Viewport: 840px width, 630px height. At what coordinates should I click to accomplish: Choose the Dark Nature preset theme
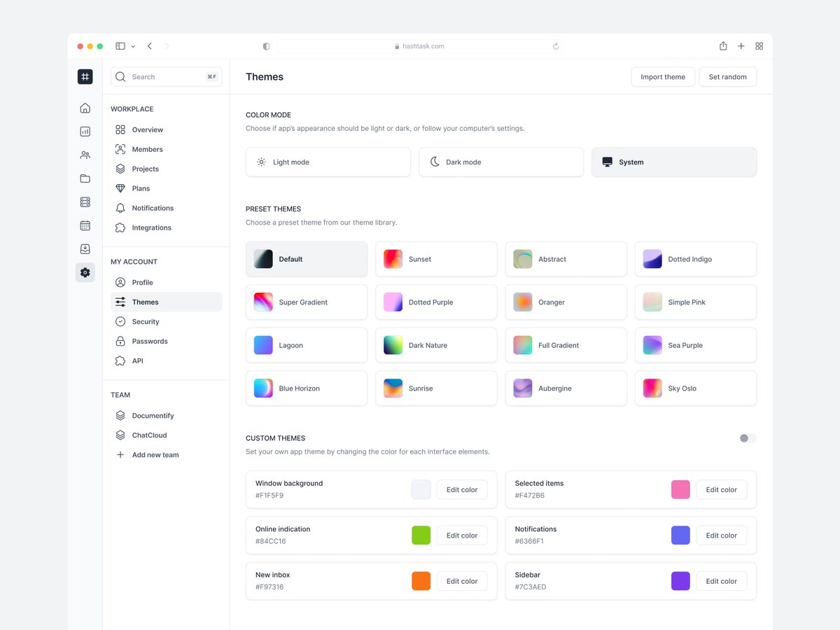coord(436,345)
